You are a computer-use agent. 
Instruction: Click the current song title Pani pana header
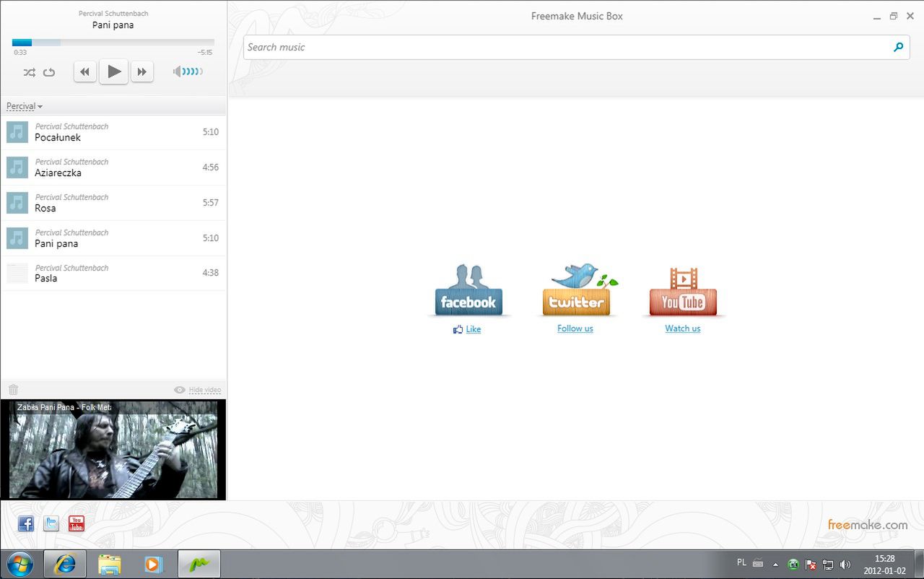coord(113,25)
